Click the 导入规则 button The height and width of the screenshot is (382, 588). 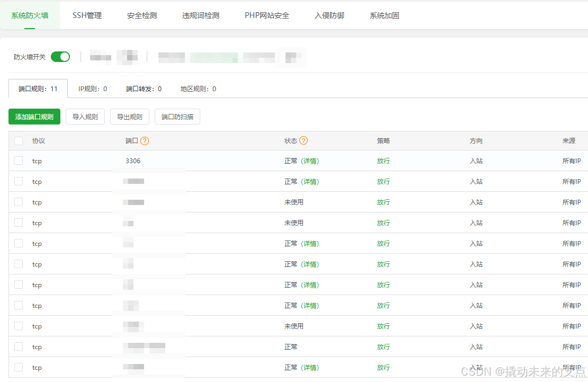[x=85, y=117]
